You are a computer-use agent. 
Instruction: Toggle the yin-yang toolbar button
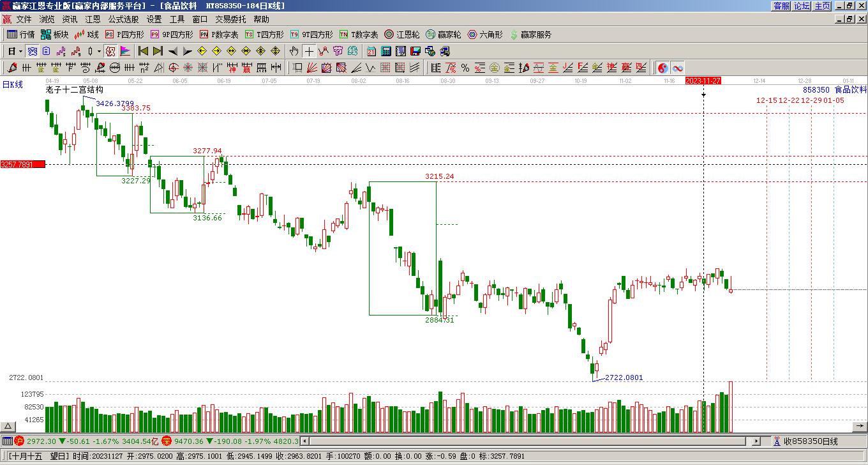pos(663,68)
